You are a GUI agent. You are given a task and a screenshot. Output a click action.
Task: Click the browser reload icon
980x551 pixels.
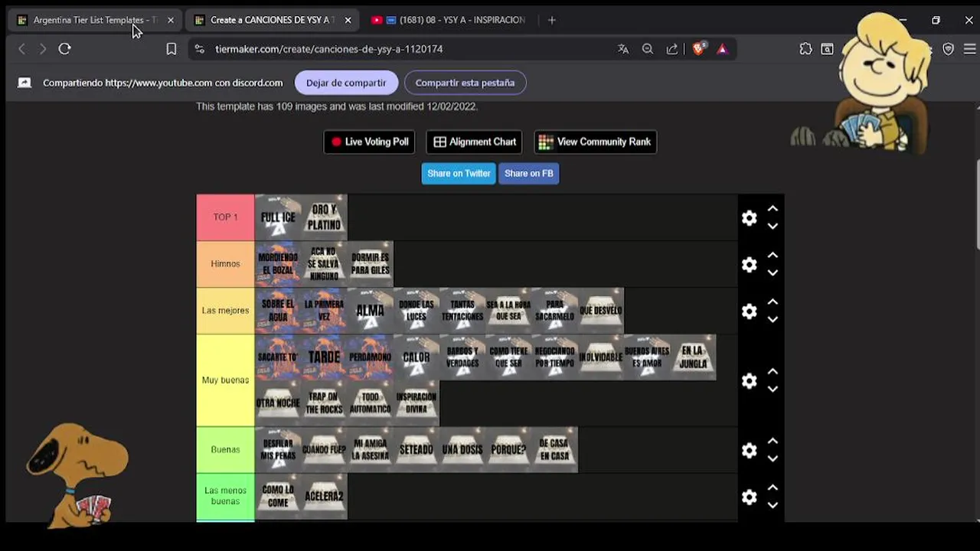pos(65,49)
